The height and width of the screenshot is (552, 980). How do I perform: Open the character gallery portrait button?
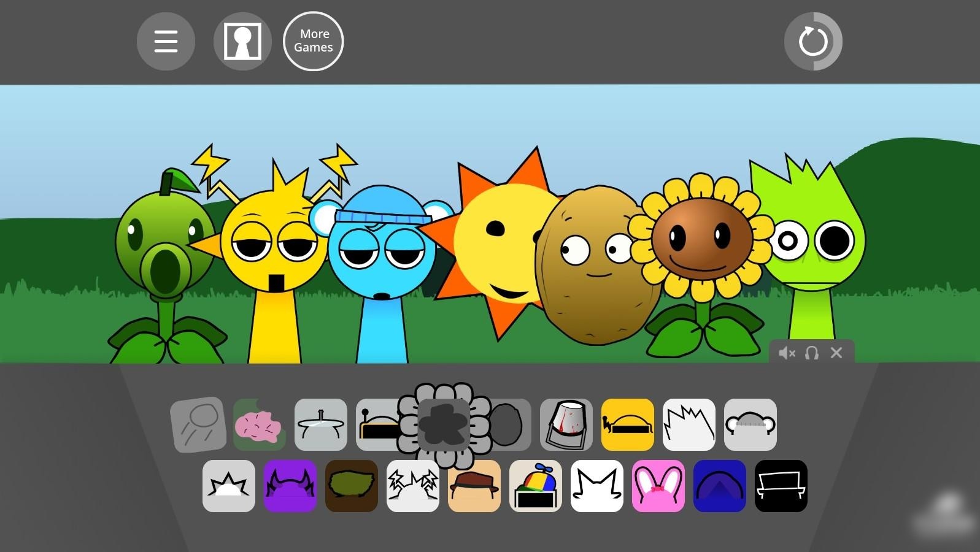pyautogui.click(x=242, y=41)
